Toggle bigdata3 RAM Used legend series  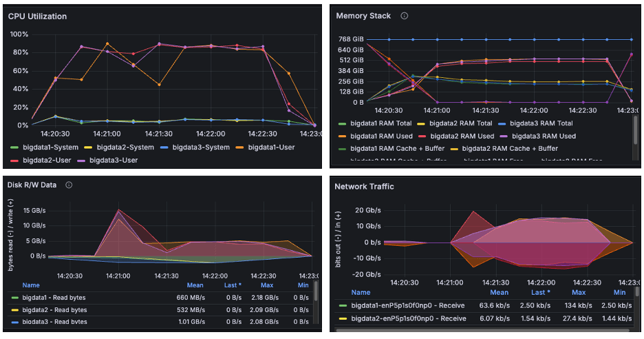(x=542, y=136)
